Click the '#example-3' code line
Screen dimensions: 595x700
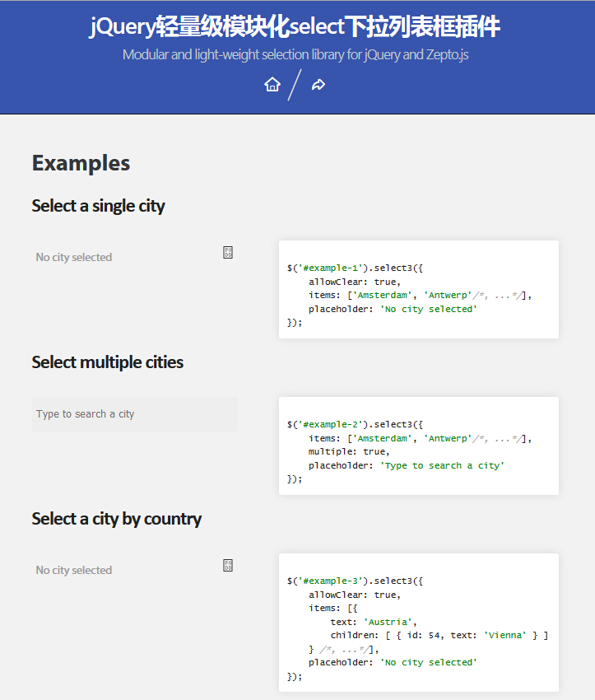pos(355,581)
